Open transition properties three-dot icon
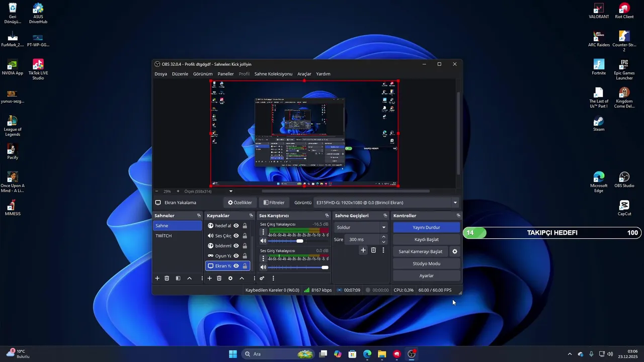Viewport: 644px width, 362px height. (x=383, y=250)
